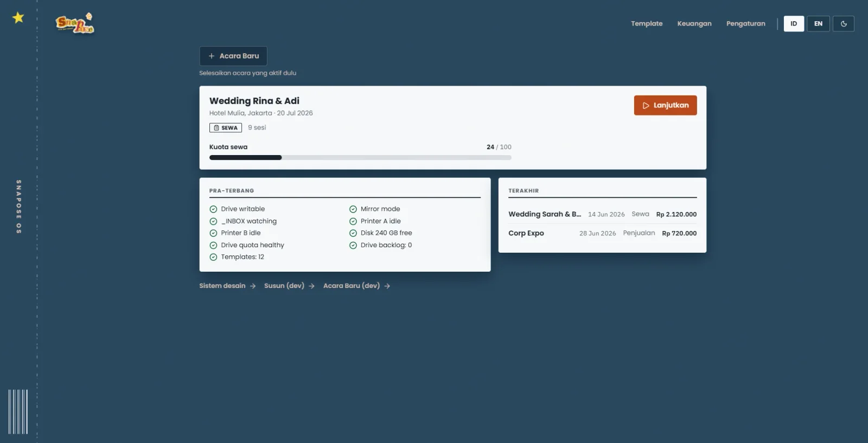
Task: Open Wedding Sarah & B... recent event
Action: 602,214
